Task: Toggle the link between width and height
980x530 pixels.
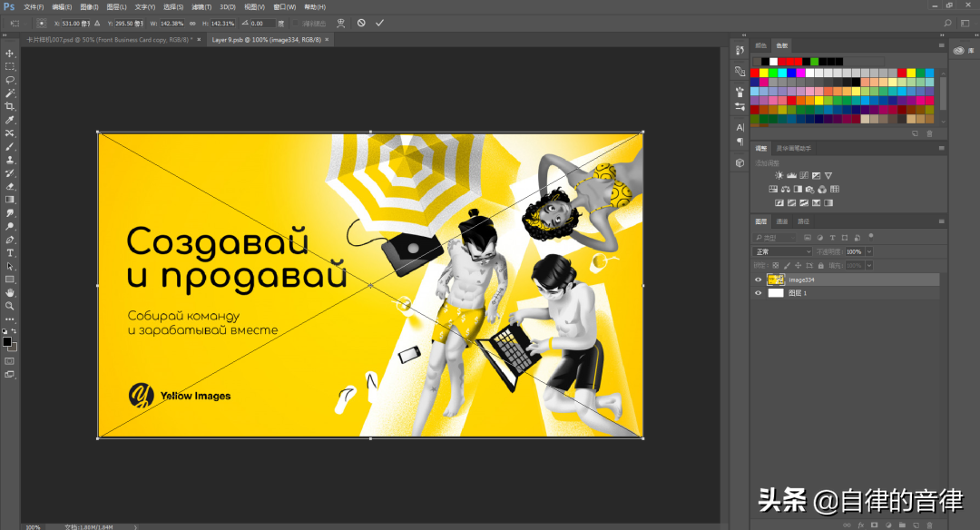Action: click(192, 23)
